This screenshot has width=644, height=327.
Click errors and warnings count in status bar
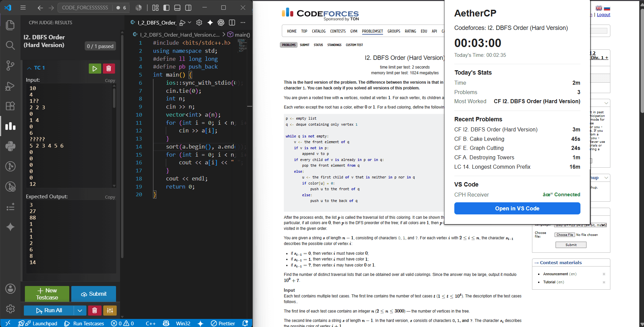coord(122,323)
